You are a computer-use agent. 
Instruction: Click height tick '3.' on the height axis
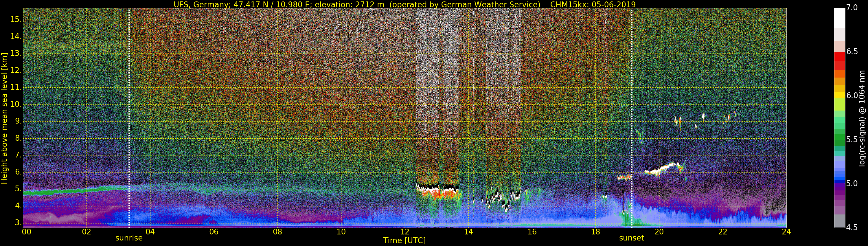pyautogui.click(x=18, y=223)
